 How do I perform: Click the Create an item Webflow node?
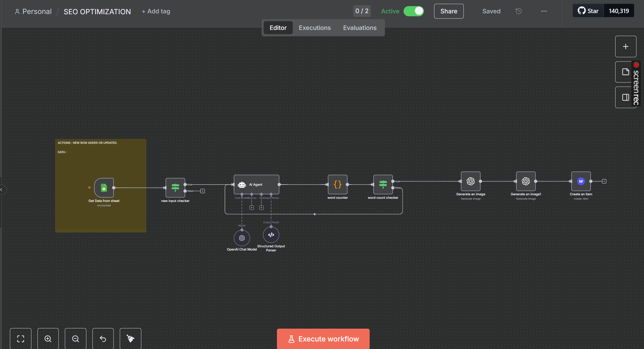point(581,181)
